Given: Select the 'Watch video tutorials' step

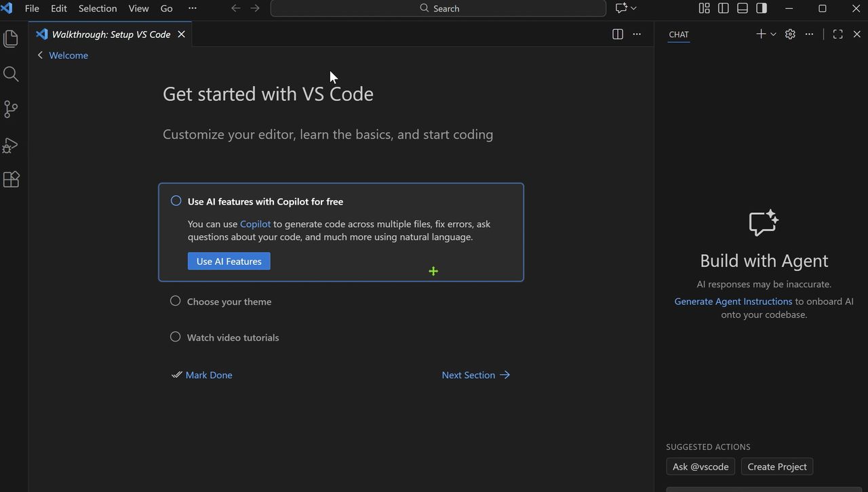Looking at the screenshot, I should tap(233, 337).
